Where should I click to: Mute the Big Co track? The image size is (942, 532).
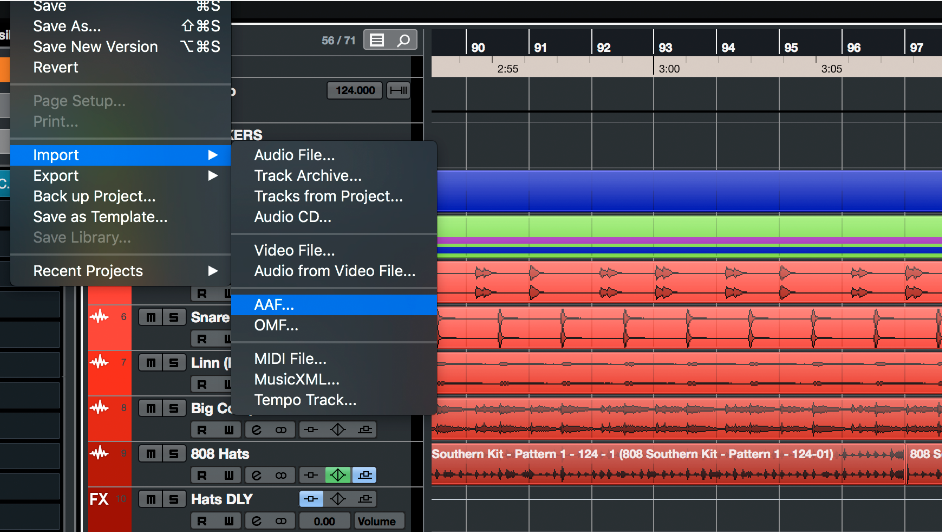point(151,408)
